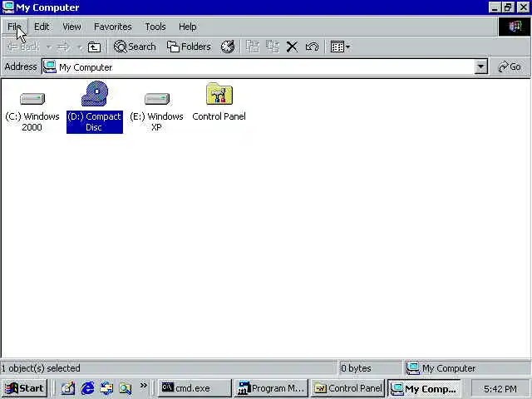Click the Back toolbar button
This screenshot has height=399, width=532.
(x=24, y=47)
